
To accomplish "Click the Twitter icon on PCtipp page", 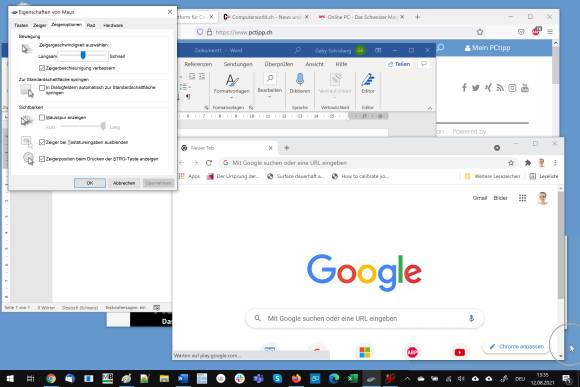I will coord(476,88).
